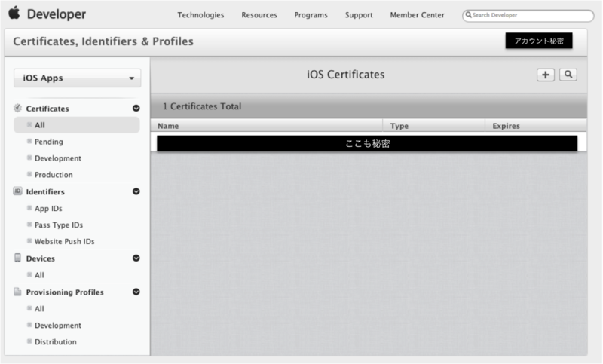Viewport: 603px width, 364px height.
Task: Open Website Push IDs list
Action: (x=65, y=241)
